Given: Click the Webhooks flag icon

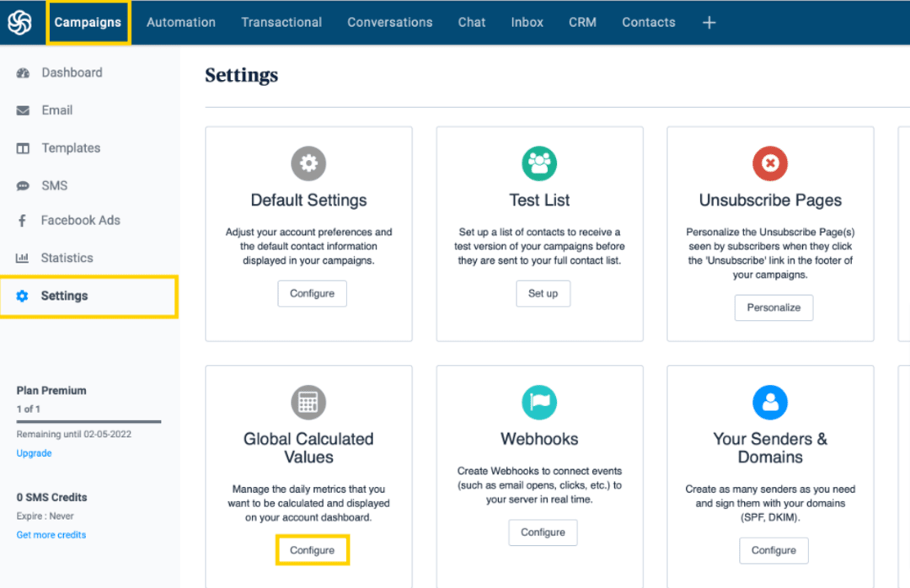Looking at the screenshot, I should [x=539, y=402].
